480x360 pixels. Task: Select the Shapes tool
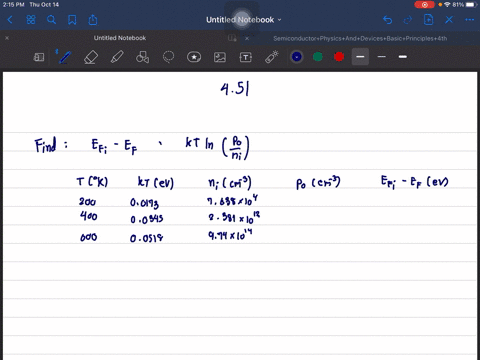pyautogui.click(x=142, y=57)
